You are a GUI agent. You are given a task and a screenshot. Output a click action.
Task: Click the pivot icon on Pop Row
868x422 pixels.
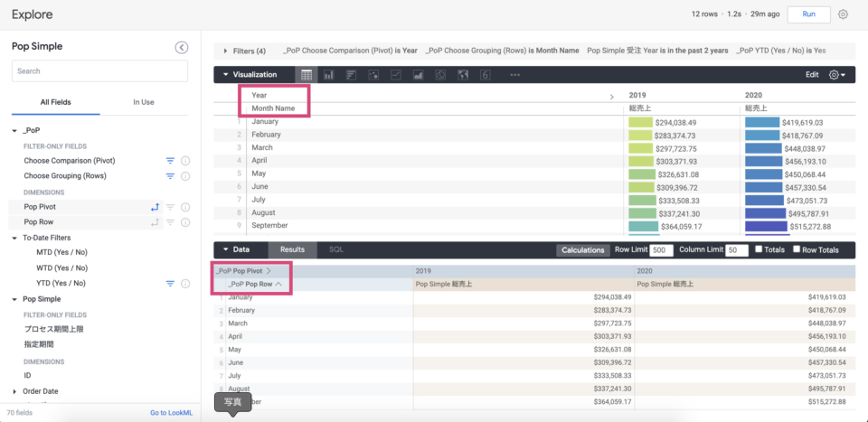tap(155, 222)
